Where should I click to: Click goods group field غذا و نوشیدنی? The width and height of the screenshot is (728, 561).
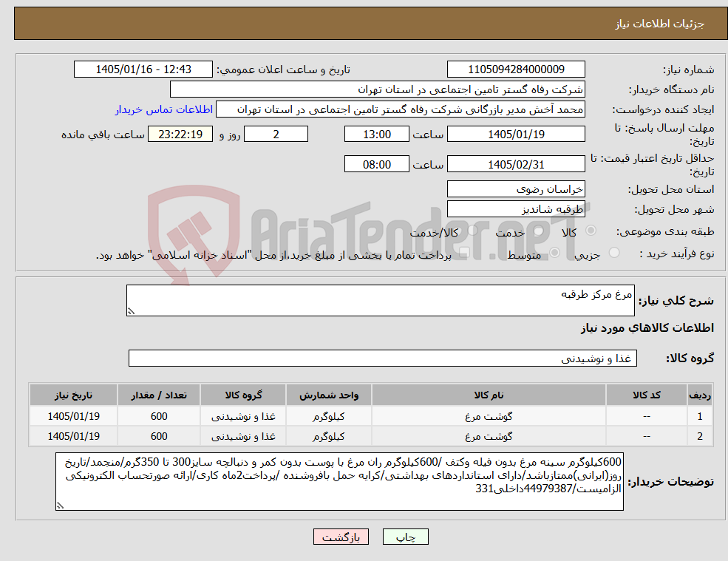(x=383, y=358)
